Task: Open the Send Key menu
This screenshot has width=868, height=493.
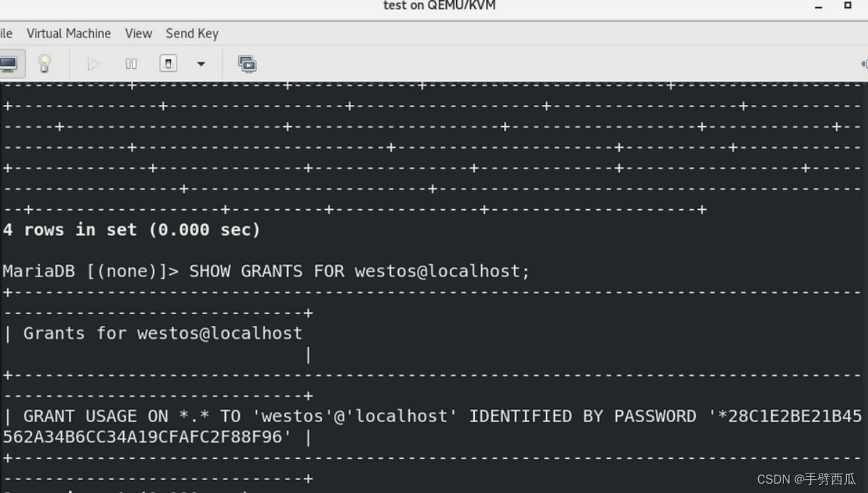Action: (191, 33)
